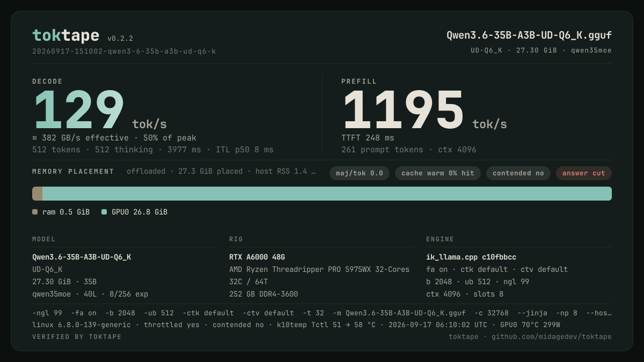
Task: Click the 'offloaded · 27.3 GiB placed' summary
Action: point(221,172)
